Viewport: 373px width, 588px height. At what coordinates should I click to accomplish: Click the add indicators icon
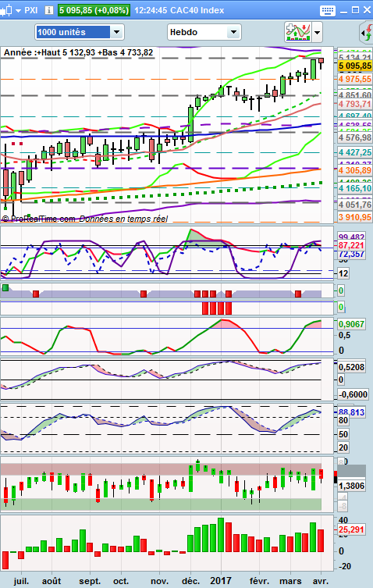[298, 32]
